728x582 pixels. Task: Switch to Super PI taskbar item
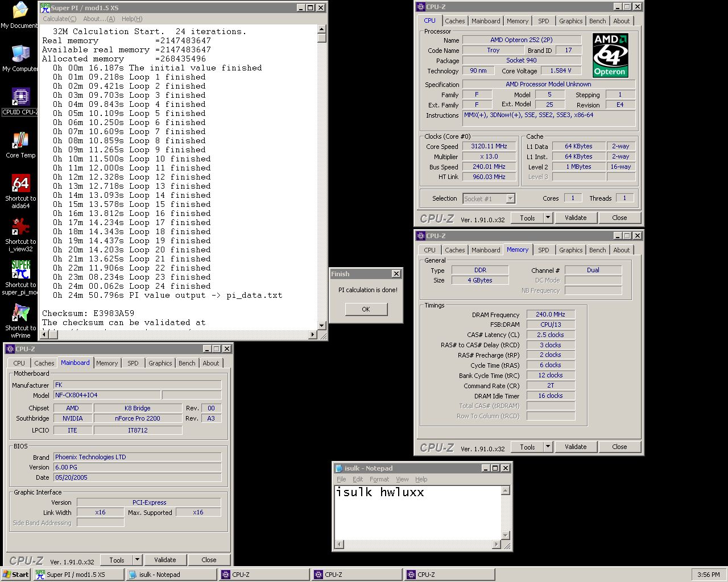click(77, 575)
